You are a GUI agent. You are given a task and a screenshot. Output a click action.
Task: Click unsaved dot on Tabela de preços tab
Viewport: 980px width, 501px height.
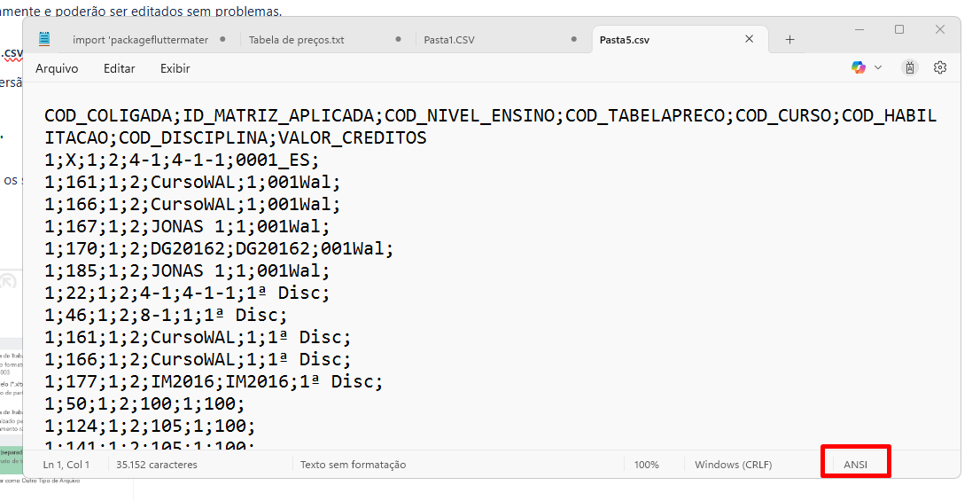[x=401, y=39]
